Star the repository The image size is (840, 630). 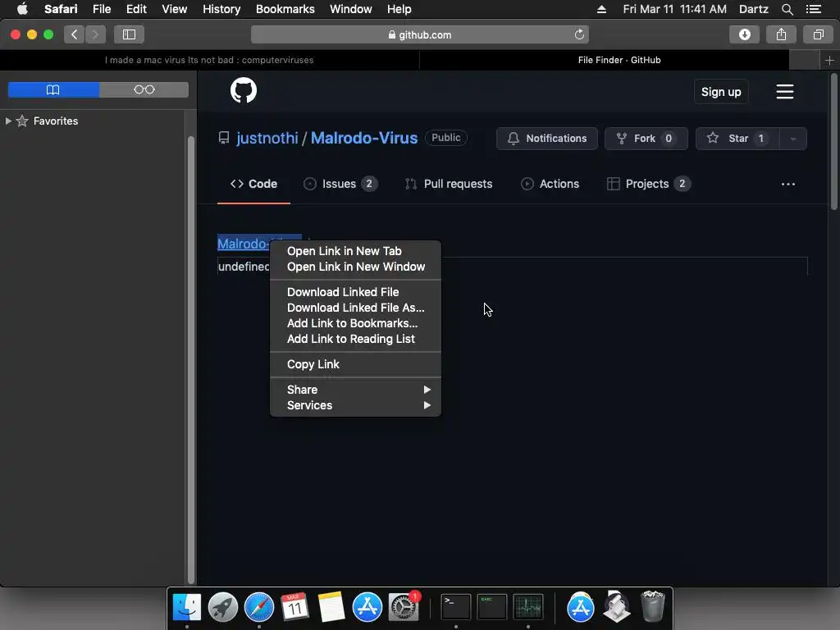click(737, 139)
